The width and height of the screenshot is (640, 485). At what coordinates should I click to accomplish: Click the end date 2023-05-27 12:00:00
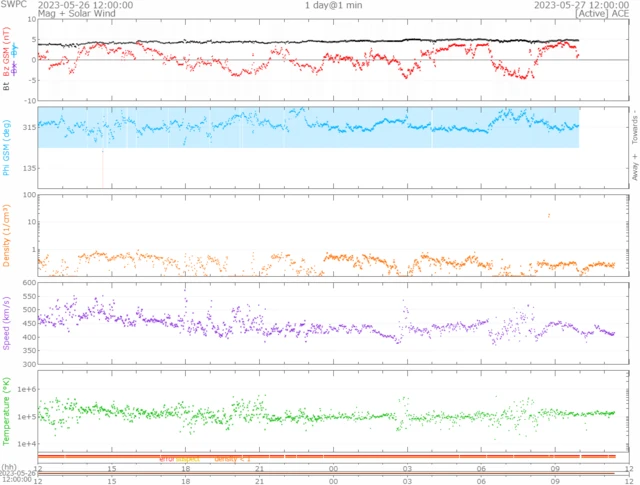[580, 5]
